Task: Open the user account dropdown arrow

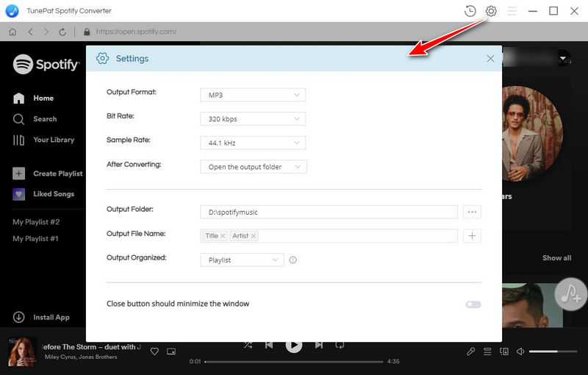Action: (563, 59)
